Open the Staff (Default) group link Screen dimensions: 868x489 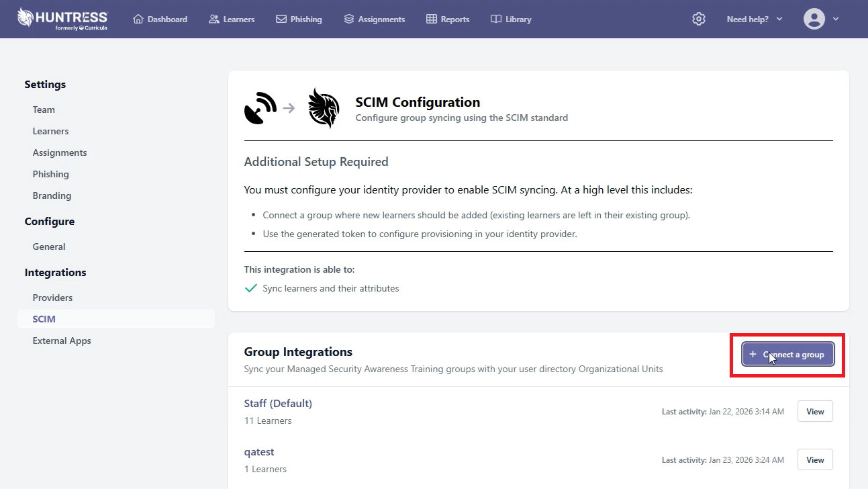coord(278,404)
